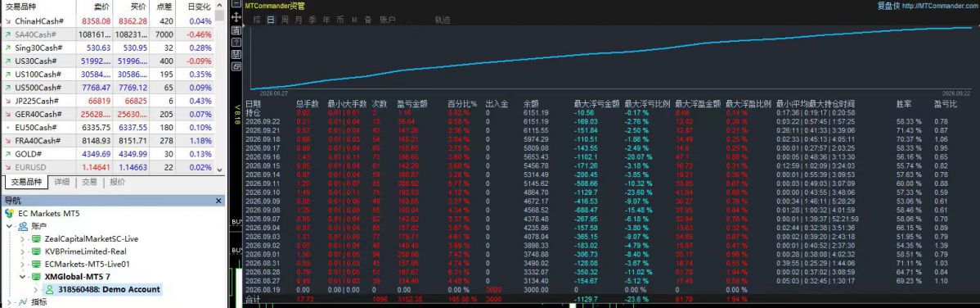Open the 账户 tab in MTCommander

(388, 20)
